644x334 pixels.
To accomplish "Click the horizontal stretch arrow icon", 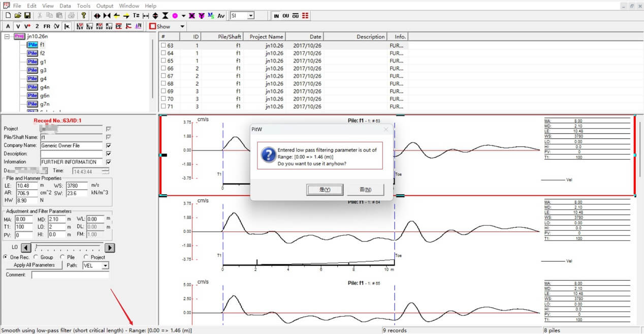I will (x=146, y=16).
